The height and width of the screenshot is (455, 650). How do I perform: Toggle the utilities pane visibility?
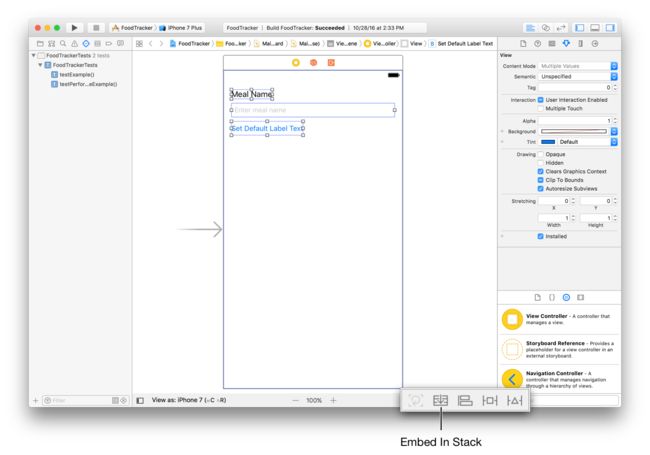pyautogui.click(x=610, y=28)
